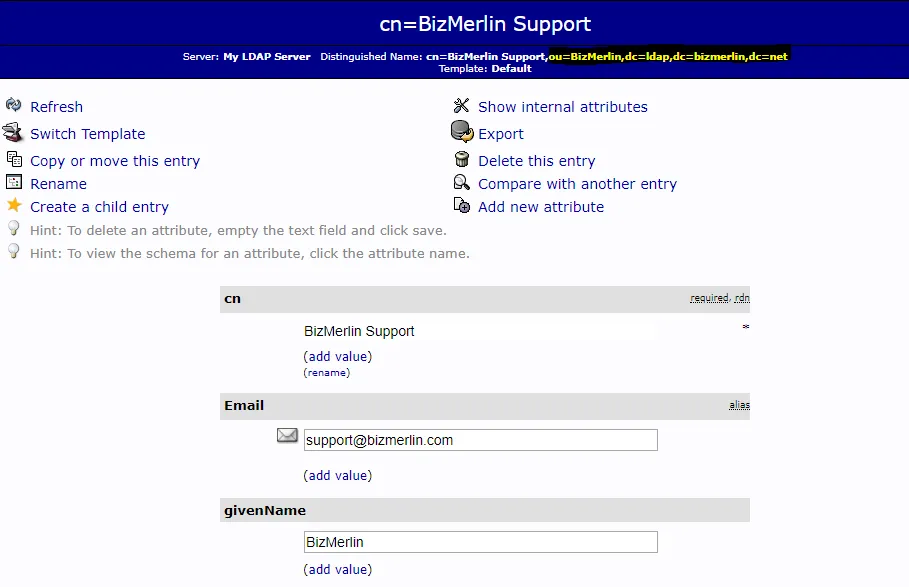
Task: Click the Export database icon
Action: pyautogui.click(x=462, y=132)
